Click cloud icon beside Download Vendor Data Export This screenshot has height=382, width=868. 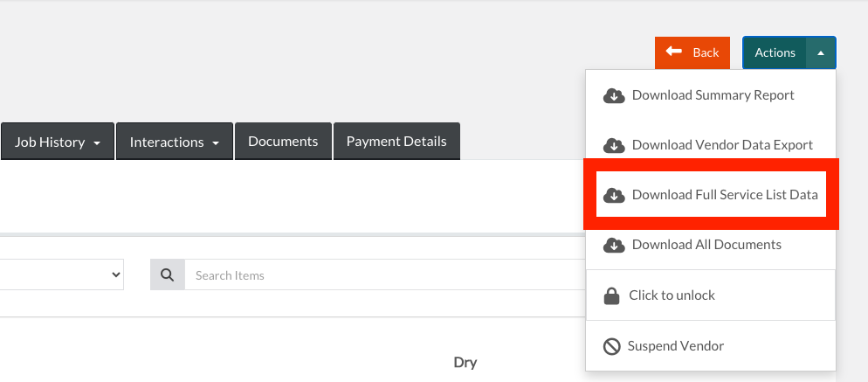614,145
